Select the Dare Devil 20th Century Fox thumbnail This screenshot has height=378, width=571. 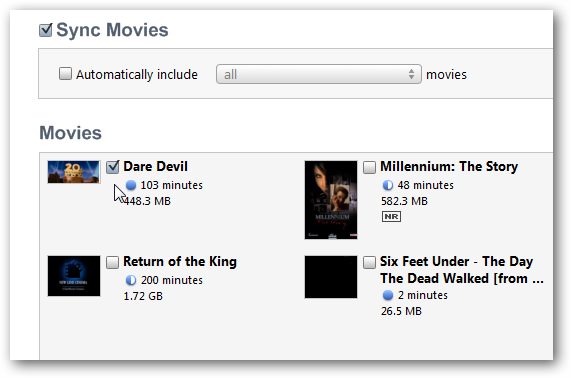(x=74, y=172)
